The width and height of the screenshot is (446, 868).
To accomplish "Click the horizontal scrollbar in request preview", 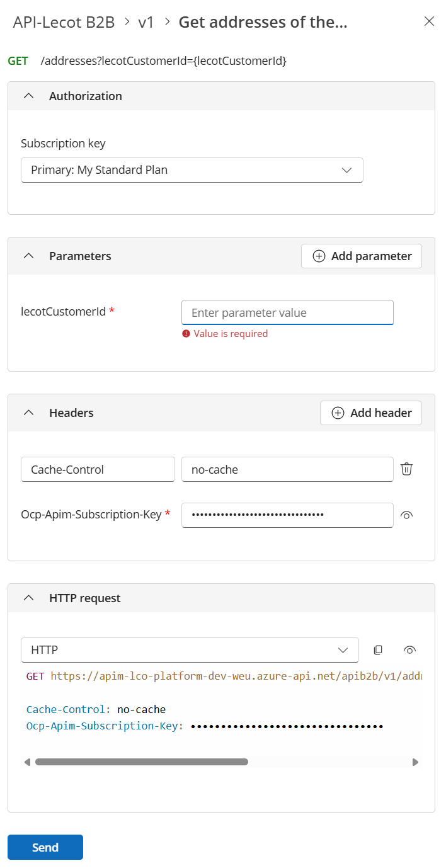I will tap(142, 762).
